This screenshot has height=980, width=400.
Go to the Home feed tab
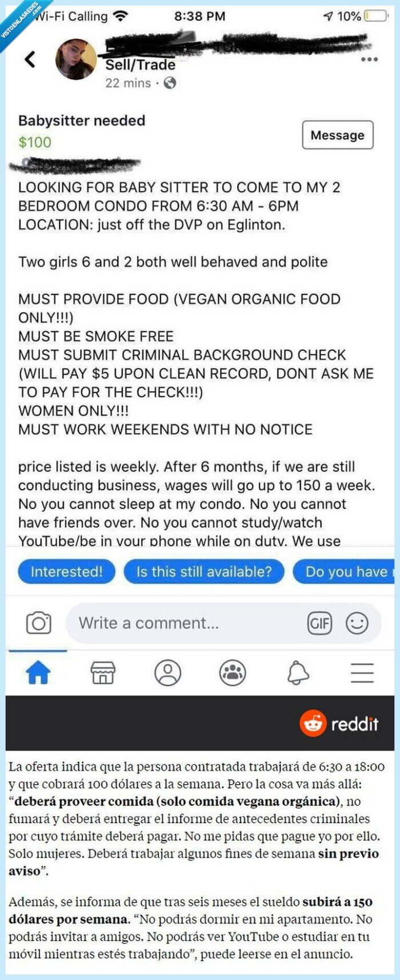pyautogui.click(x=38, y=673)
